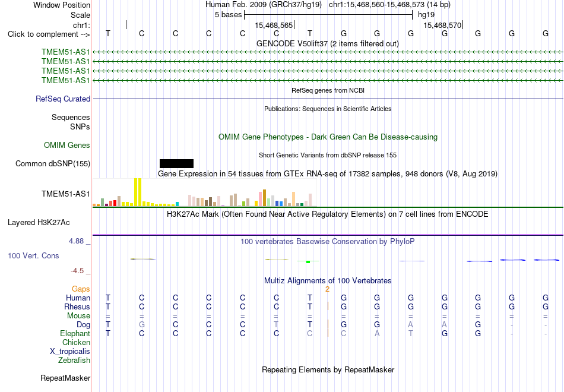Viewport: 564px width, 392px height.
Task: Select the Chicken species row label
Action: point(76,342)
